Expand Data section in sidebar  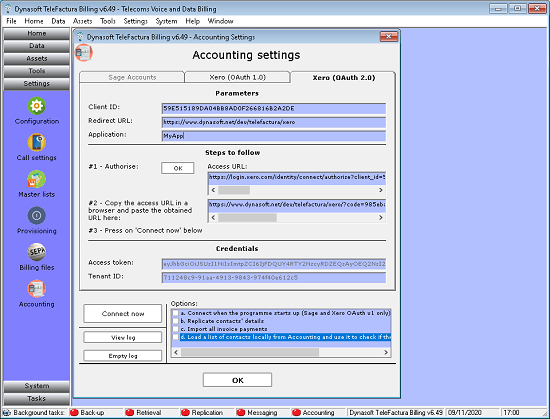36,46
